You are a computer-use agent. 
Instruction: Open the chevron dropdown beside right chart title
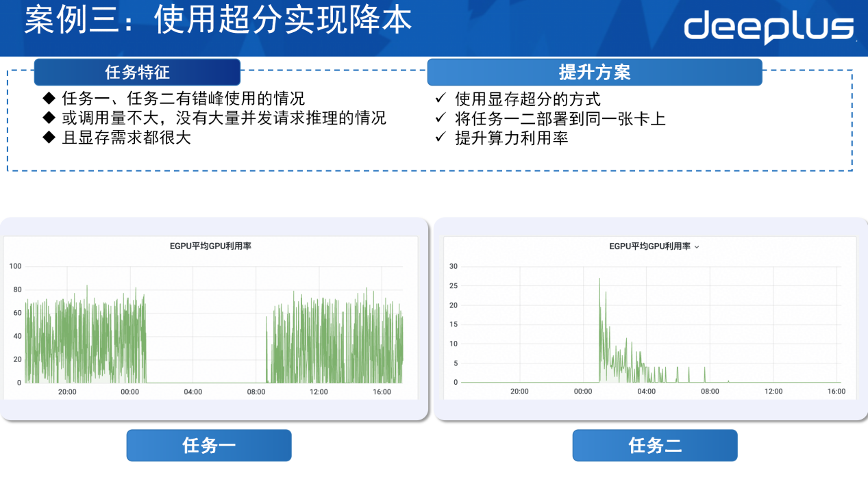pyautogui.click(x=697, y=247)
